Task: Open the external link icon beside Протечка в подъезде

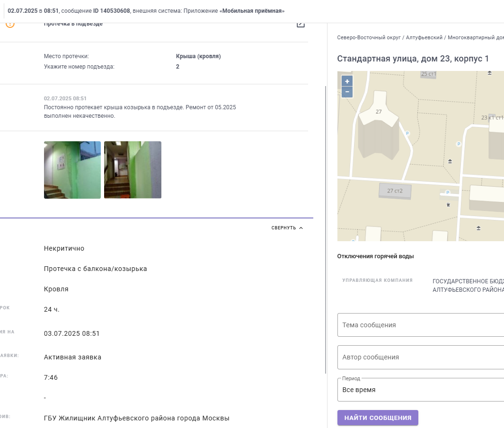Action: coord(301,25)
